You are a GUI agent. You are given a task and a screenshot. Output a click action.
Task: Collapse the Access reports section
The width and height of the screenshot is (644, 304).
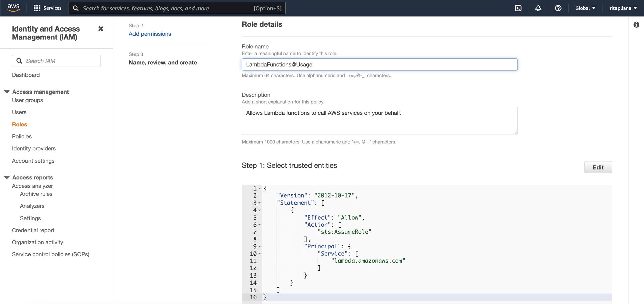[7, 177]
